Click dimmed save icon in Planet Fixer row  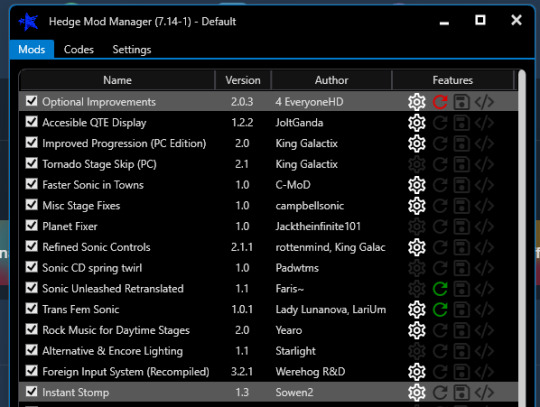(x=461, y=227)
